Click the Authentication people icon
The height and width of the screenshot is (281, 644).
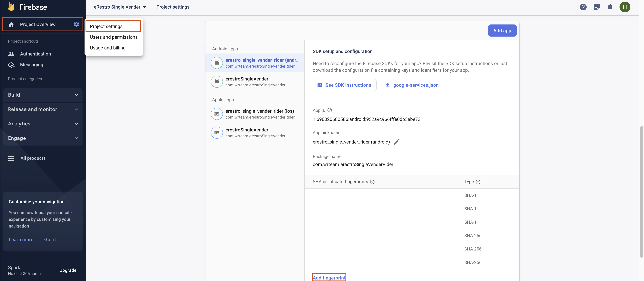11,54
